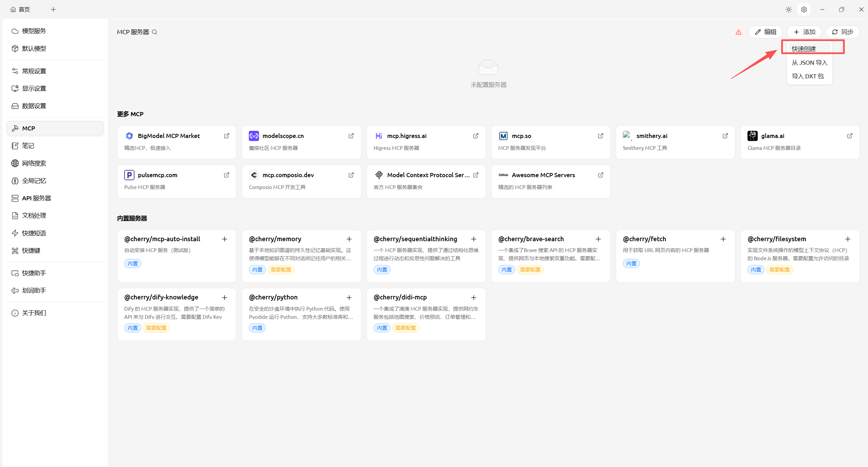Switch to the 首页 home tab
This screenshot has width=868, height=467.
coord(20,10)
